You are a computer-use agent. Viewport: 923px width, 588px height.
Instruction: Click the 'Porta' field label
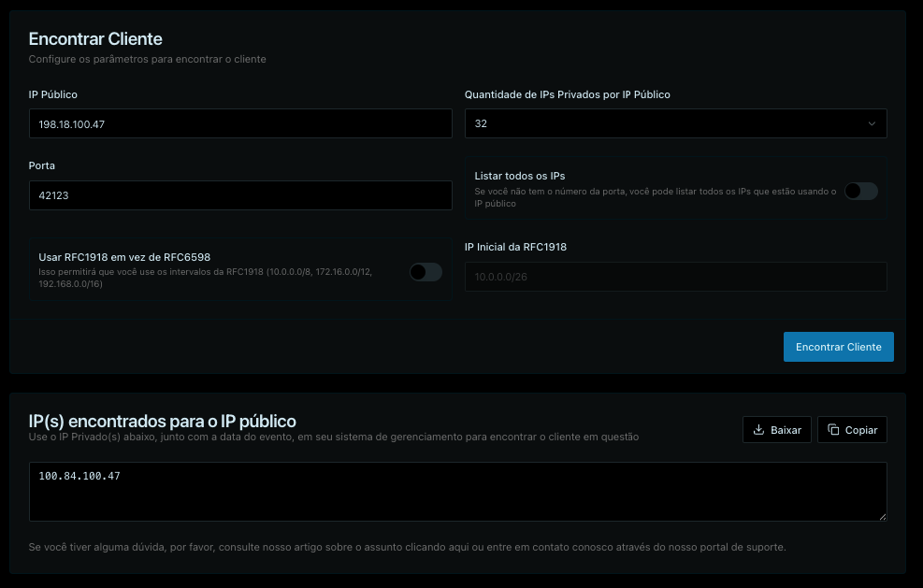pyautogui.click(x=42, y=165)
